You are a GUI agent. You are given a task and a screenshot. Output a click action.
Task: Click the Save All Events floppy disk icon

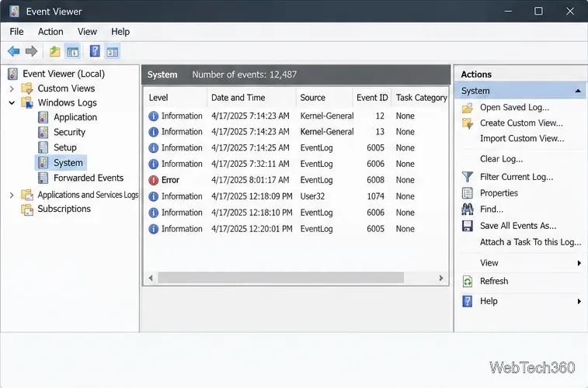(468, 226)
